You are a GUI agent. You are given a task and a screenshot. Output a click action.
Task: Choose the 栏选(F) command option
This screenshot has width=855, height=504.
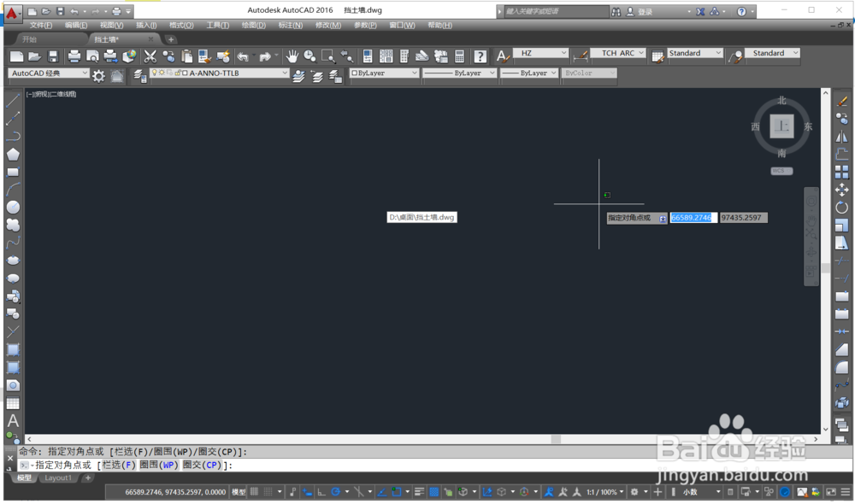click(x=118, y=465)
